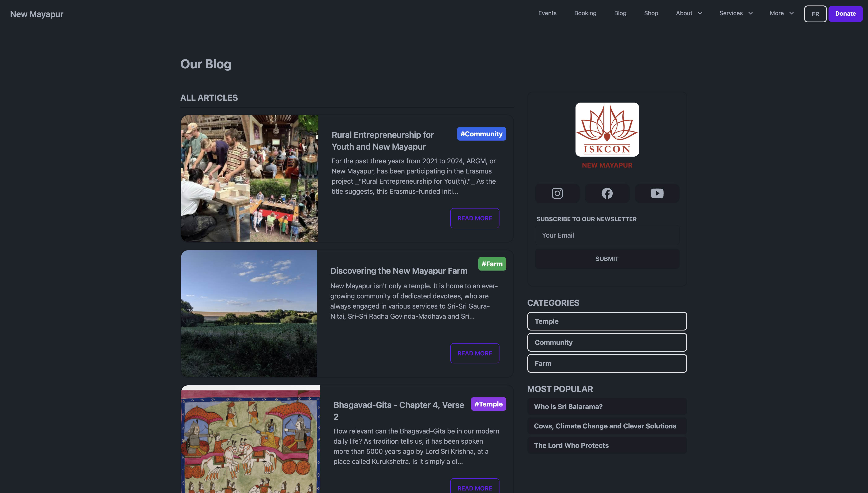
Task: Switch language with the FR button
Action: click(x=815, y=14)
